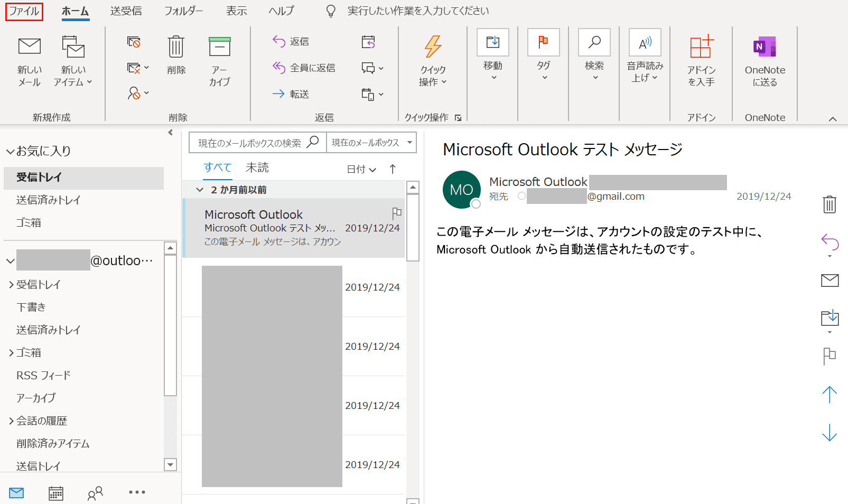
Task: Click the Tell Me search field
Action: pos(418,11)
